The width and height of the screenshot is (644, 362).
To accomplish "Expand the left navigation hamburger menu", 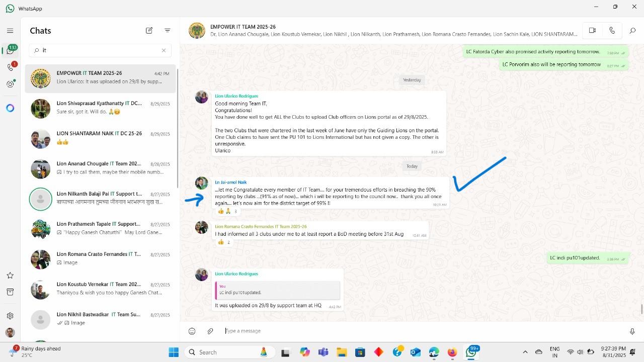I will coord(10,31).
